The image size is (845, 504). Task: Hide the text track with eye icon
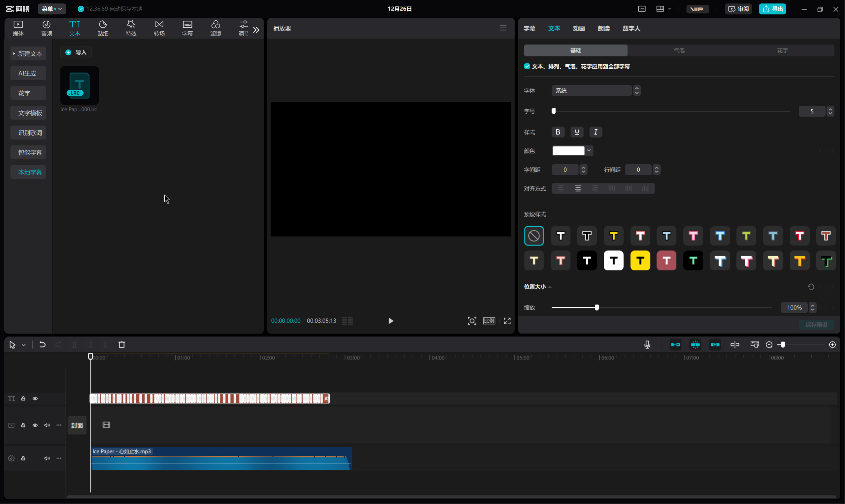click(35, 398)
